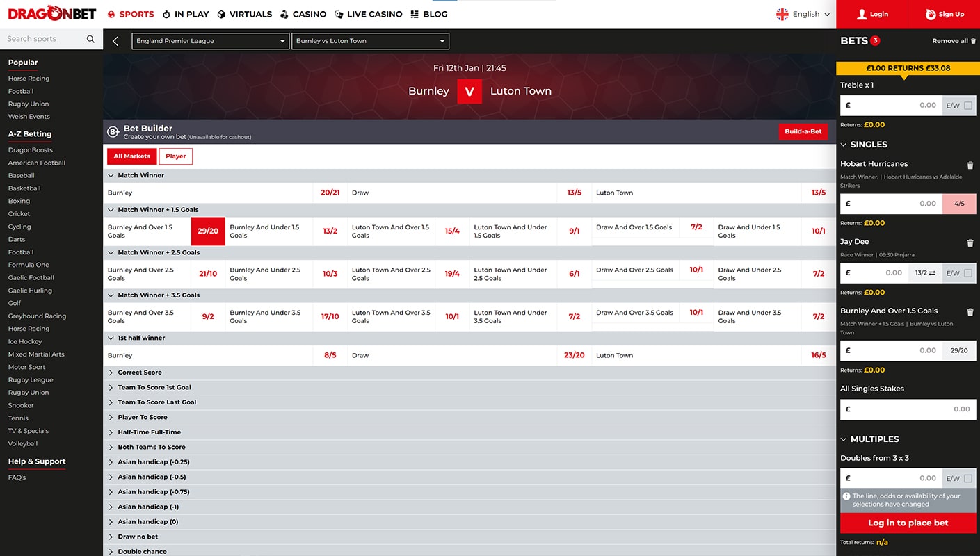The image size is (980, 556).
Task: Click the UK flag language icon
Action: click(782, 14)
